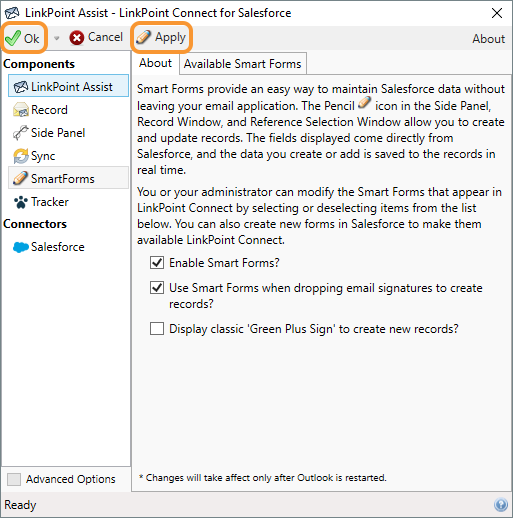Select the About tab
This screenshot has width=513, height=518.
155,63
